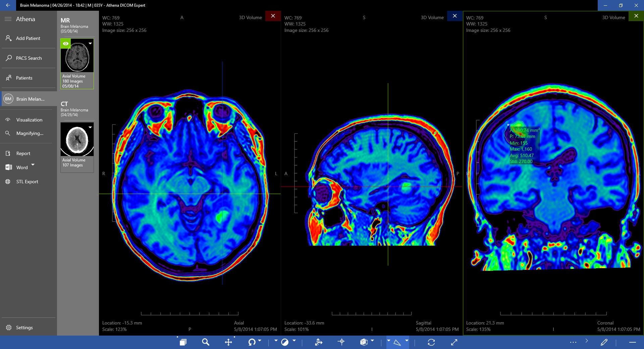Click the fullscreen expand icon
This screenshot has height=349, width=644.
454,342
